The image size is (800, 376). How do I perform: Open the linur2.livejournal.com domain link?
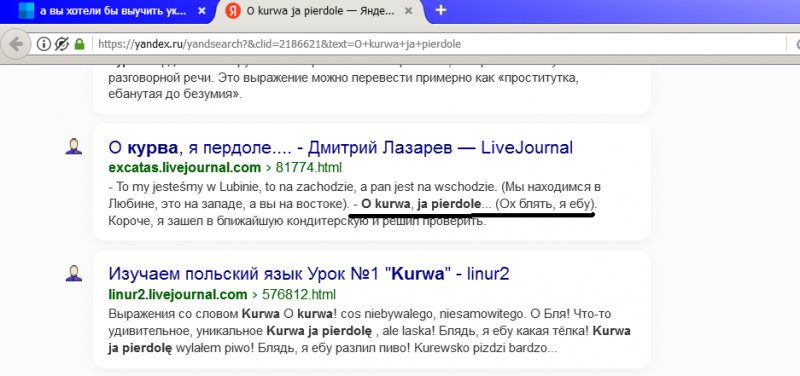[x=178, y=294]
